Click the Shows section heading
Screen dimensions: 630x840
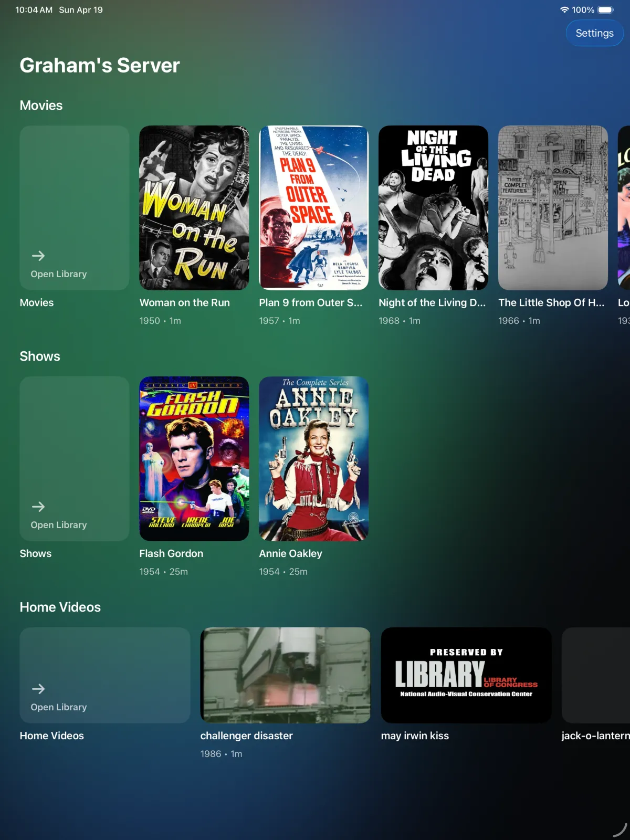pyautogui.click(x=40, y=356)
